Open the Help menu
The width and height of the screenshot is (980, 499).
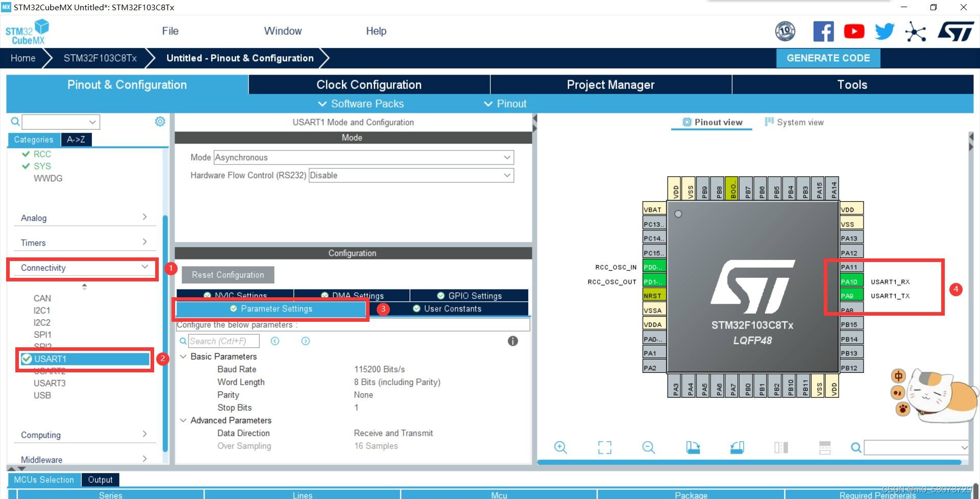pos(376,31)
